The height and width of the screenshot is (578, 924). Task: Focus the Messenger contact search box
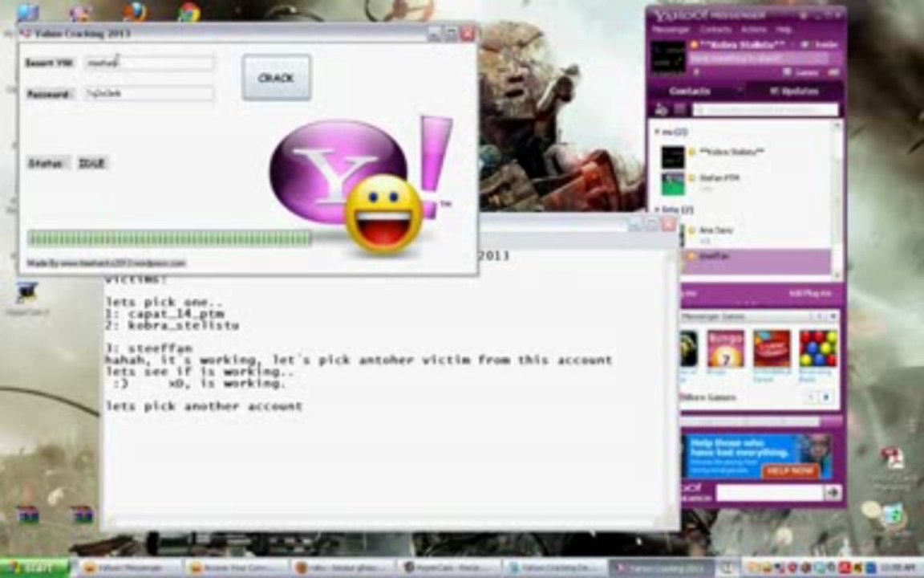click(765, 110)
